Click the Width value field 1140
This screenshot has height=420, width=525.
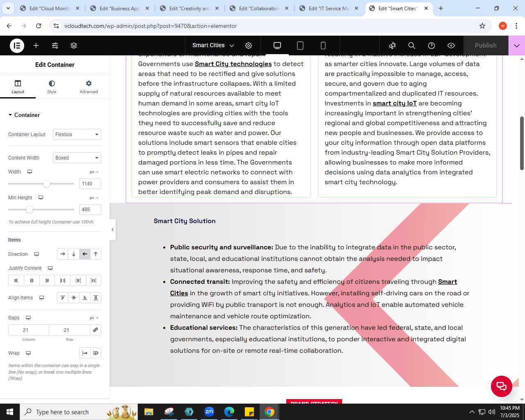90,184
